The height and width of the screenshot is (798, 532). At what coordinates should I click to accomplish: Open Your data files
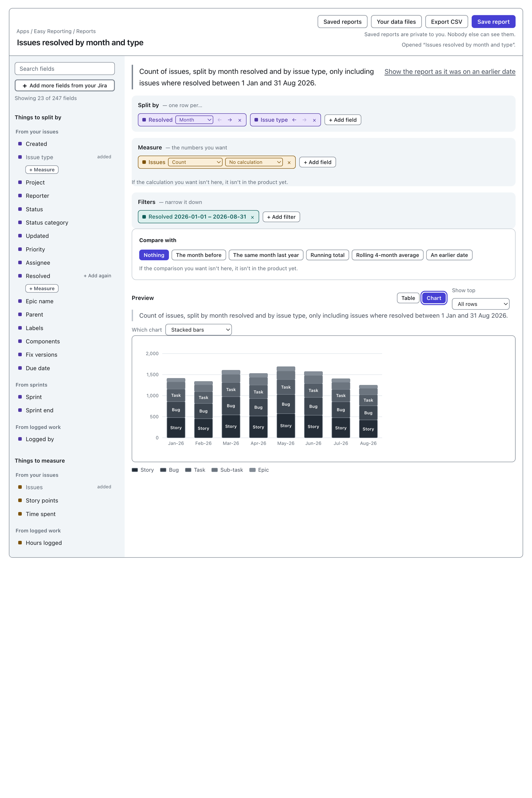pyautogui.click(x=396, y=22)
